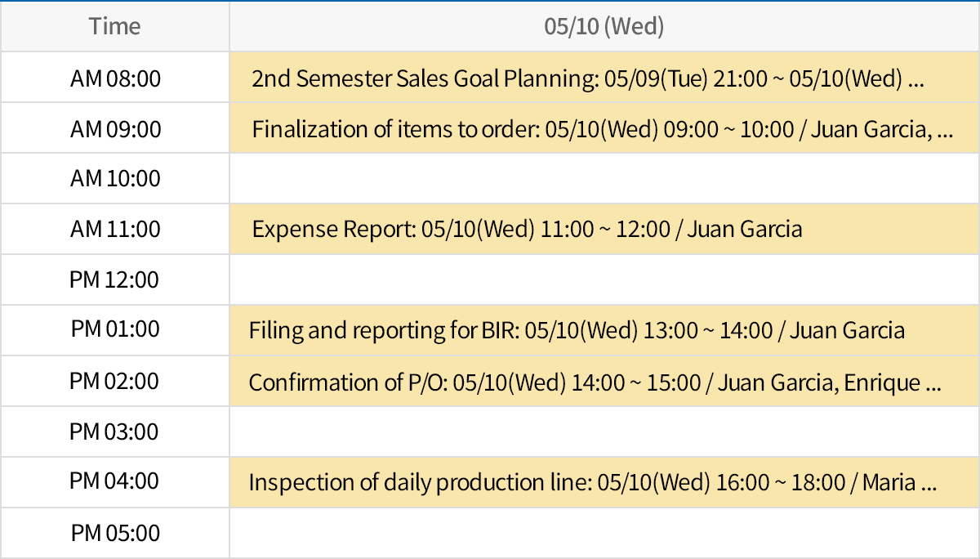
Task: Select the AM 09:00 time label
Action: (114, 127)
